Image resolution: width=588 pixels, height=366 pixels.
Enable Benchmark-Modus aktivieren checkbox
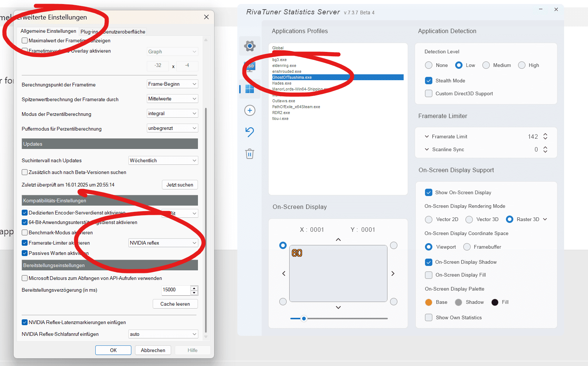tap(25, 232)
